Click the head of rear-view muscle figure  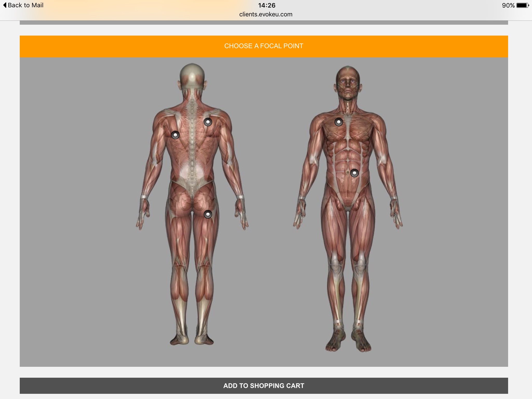point(192,75)
